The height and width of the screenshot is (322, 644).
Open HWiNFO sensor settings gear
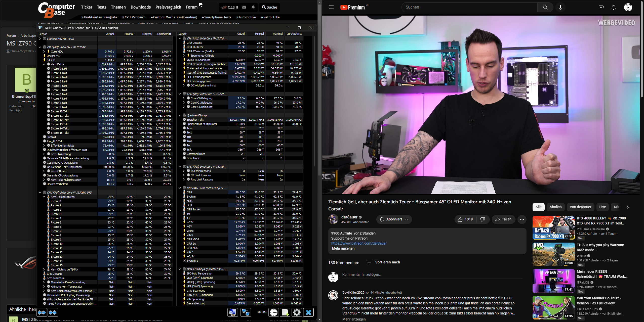point(297,312)
